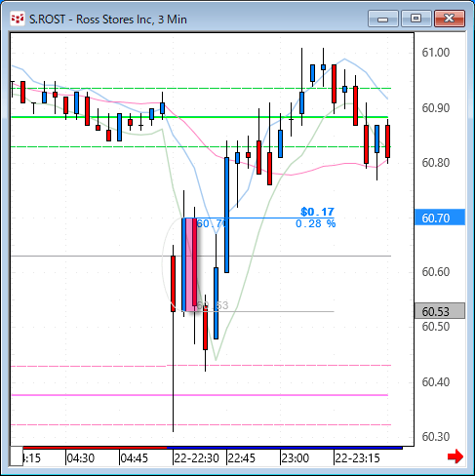
Task: Click the 04:30 time axis label
Action: point(80,457)
